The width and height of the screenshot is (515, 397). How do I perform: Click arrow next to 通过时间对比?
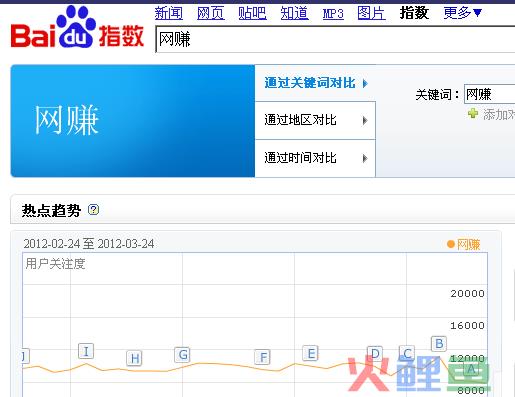click(365, 158)
